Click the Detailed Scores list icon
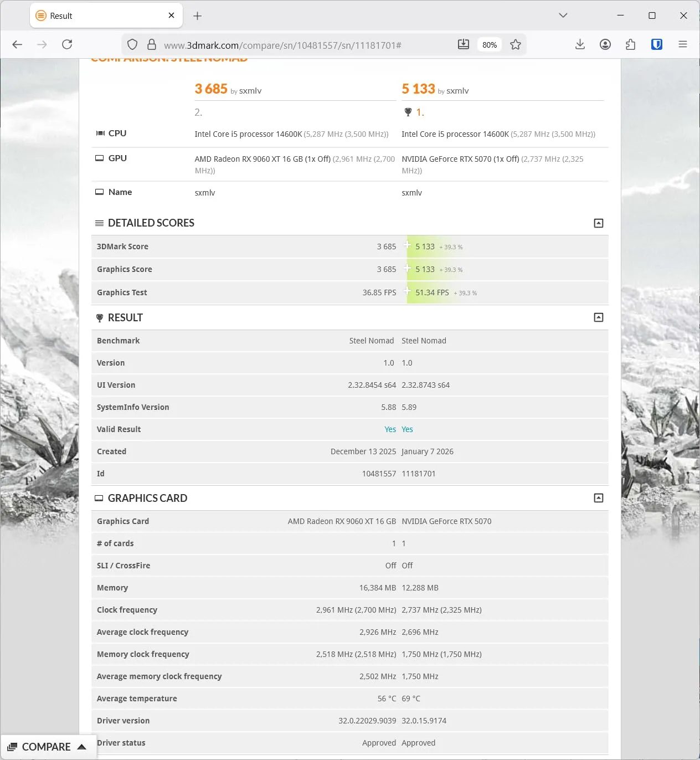700x760 pixels. coord(100,223)
